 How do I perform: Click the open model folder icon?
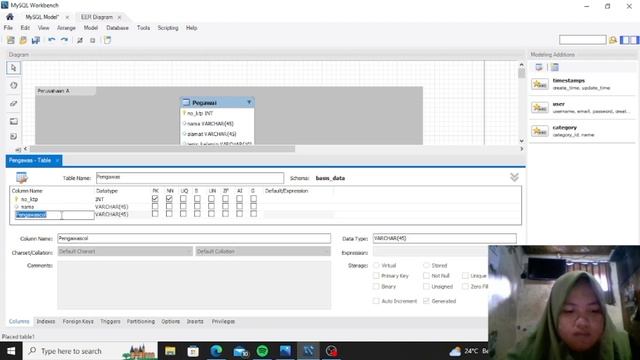[23, 40]
